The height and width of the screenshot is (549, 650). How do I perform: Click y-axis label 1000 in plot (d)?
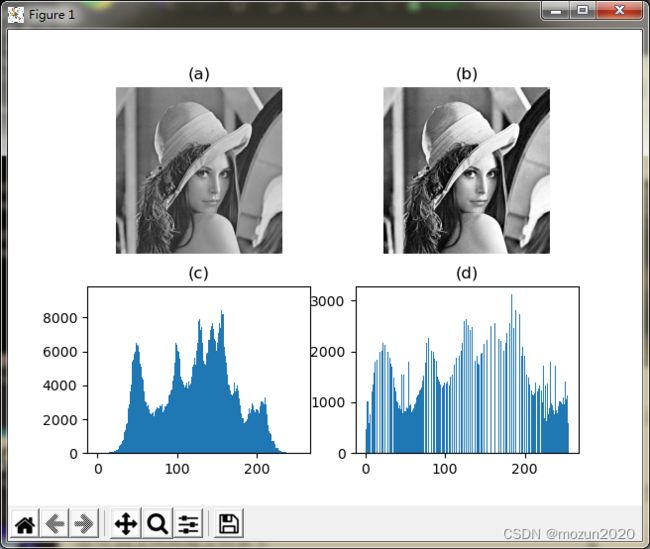point(328,402)
